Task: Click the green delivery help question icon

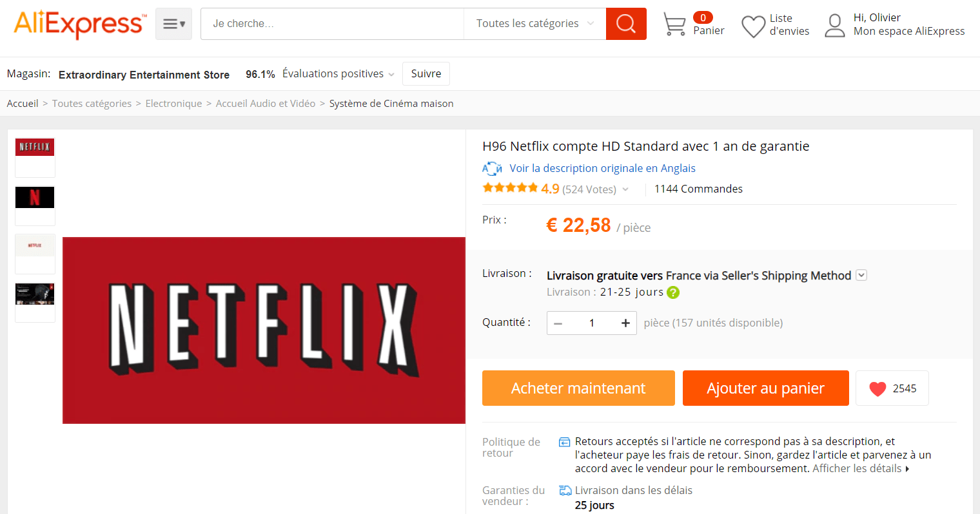Action: tap(673, 292)
